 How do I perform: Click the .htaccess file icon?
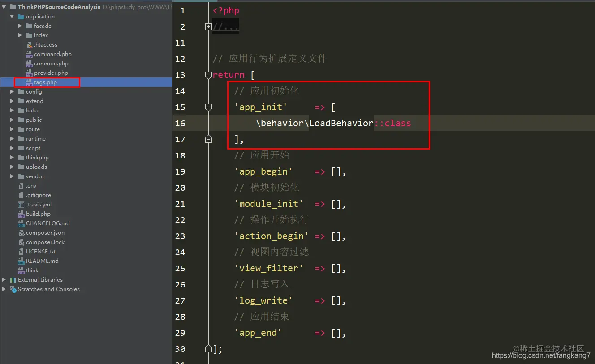pos(30,45)
